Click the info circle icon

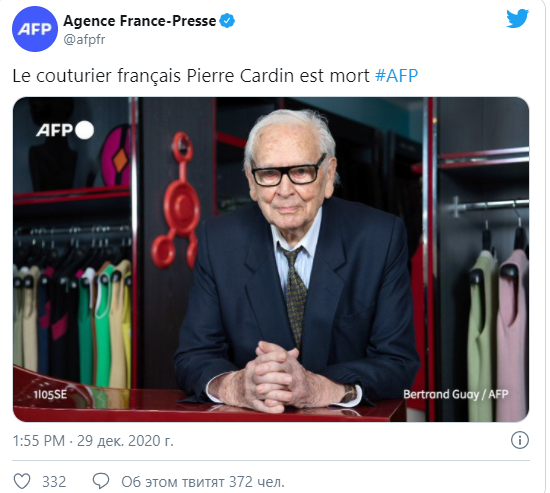pos(519,440)
